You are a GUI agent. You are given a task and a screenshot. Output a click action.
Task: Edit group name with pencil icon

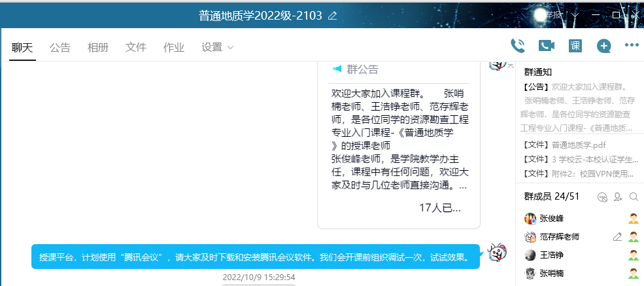(332, 16)
